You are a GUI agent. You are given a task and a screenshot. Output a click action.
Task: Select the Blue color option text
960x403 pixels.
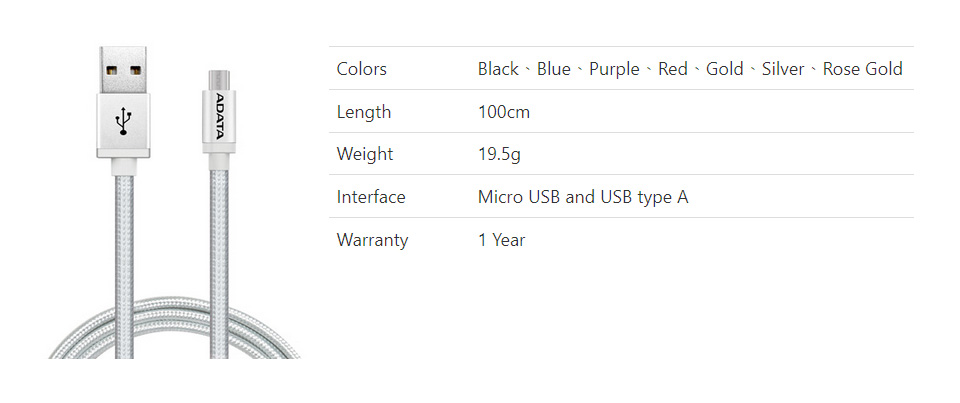(x=553, y=69)
